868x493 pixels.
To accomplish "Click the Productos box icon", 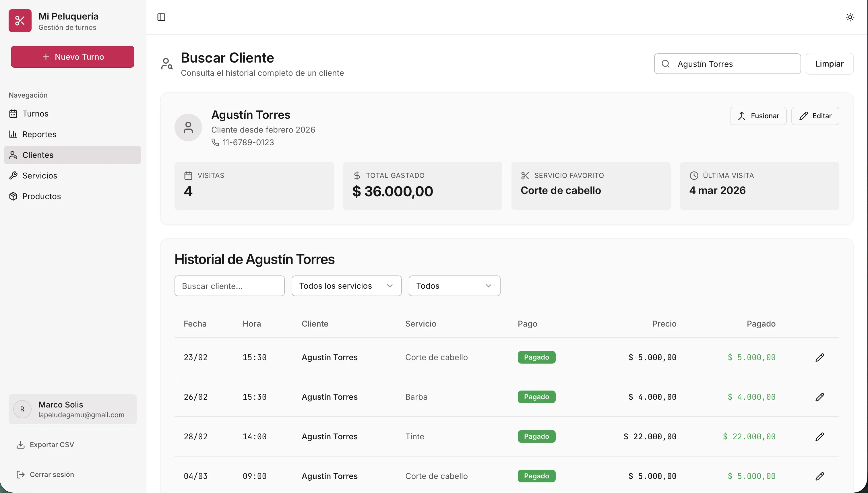I will pos(13,196).
